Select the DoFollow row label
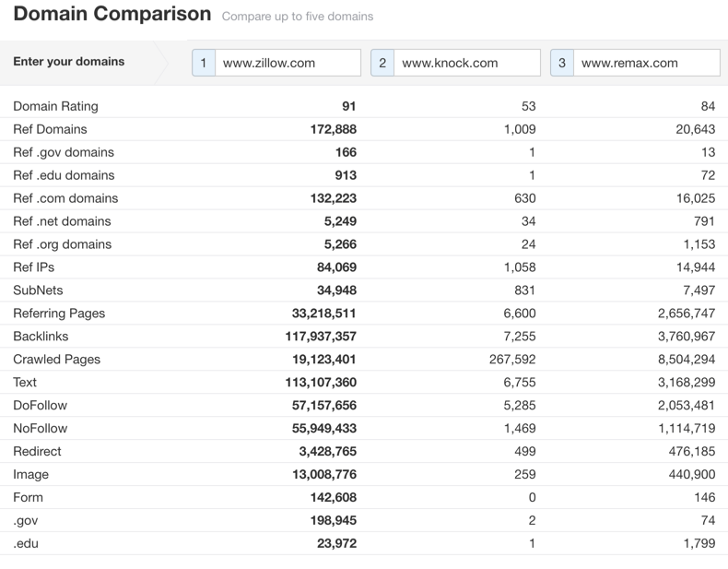 pos(41,406)
